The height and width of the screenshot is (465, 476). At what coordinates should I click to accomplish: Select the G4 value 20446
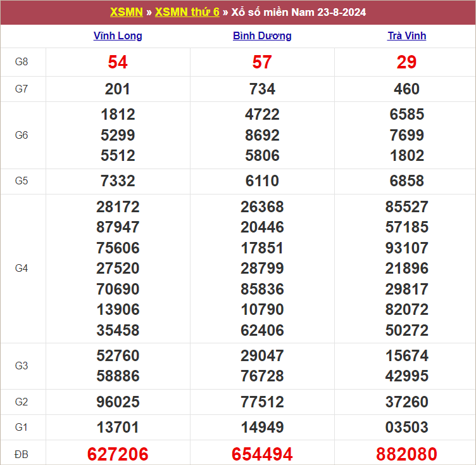[262, 227]
